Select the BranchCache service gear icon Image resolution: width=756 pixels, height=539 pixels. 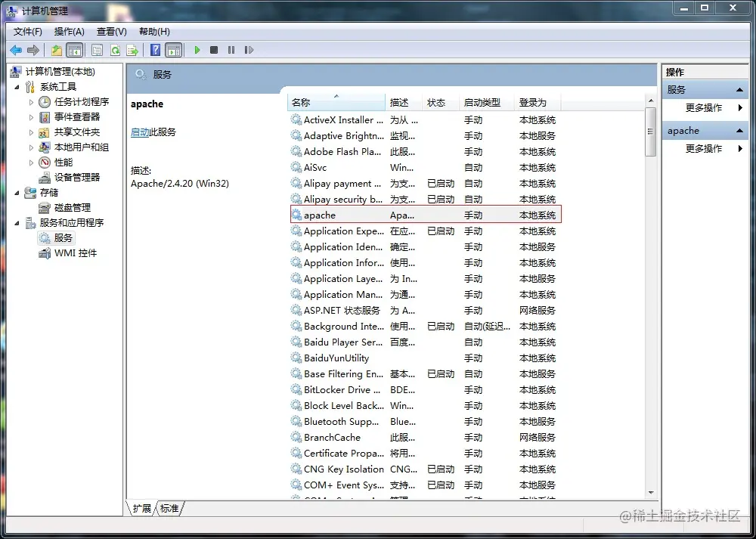pyautogui.click(x=296, y=437)
